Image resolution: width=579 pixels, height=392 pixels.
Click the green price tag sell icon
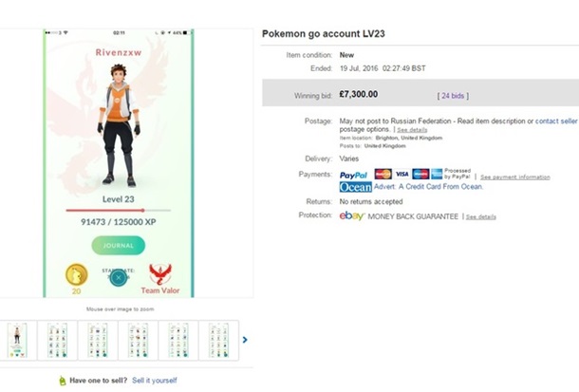coord(62,381)
